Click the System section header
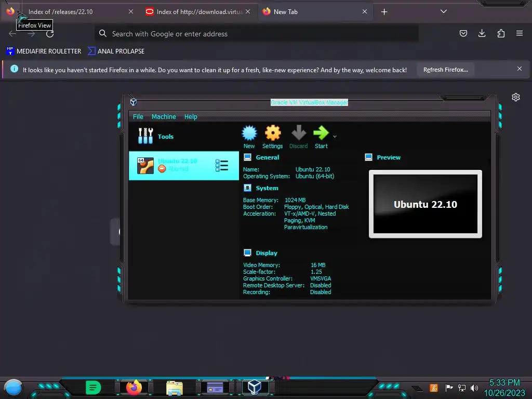 click(x=267, y=188)
